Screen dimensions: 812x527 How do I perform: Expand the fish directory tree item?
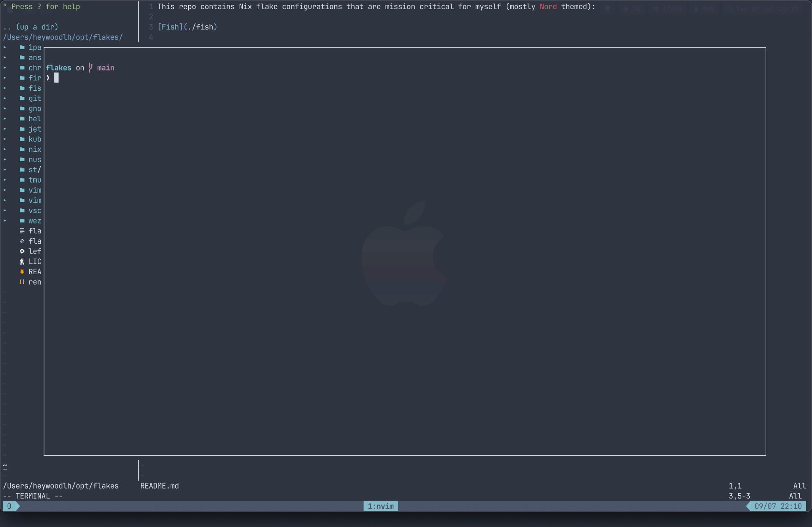[x=5, y=88]
